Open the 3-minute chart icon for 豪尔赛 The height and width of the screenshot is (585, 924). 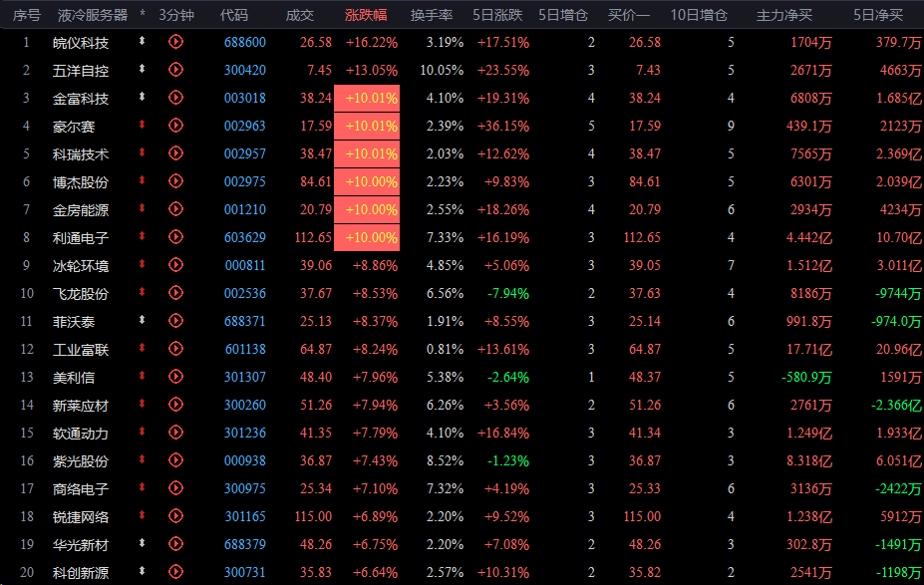[175, 126]
